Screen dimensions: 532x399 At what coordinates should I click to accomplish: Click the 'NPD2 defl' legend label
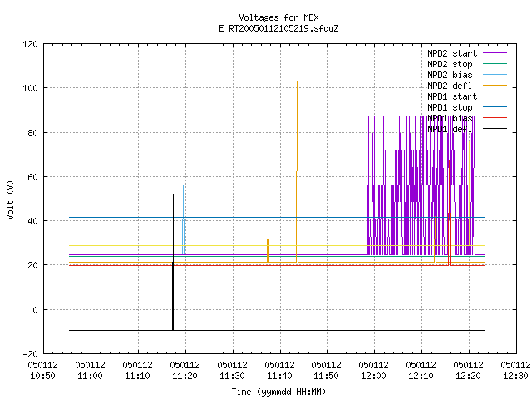click(450, 86)
